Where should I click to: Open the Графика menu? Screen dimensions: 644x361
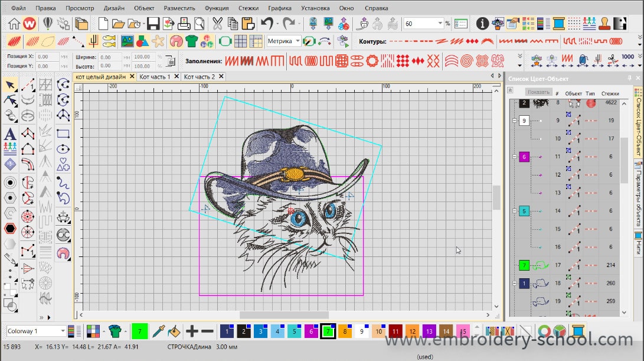pos(280,8)
